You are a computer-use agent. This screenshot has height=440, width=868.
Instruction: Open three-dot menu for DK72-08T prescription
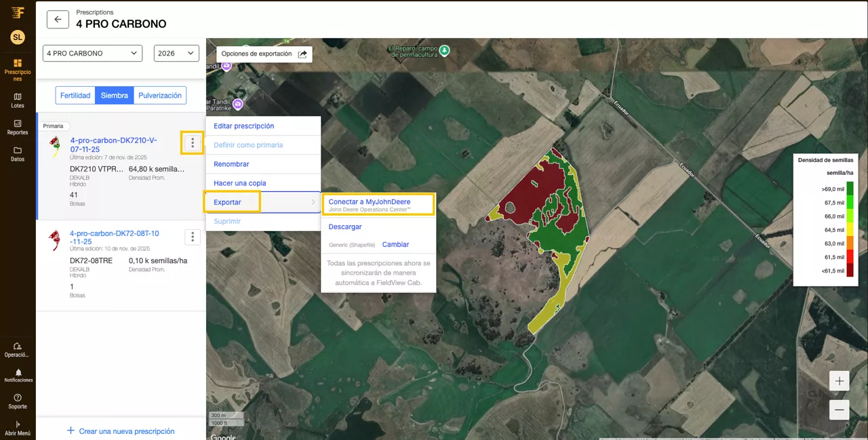(x=193, y=237)
